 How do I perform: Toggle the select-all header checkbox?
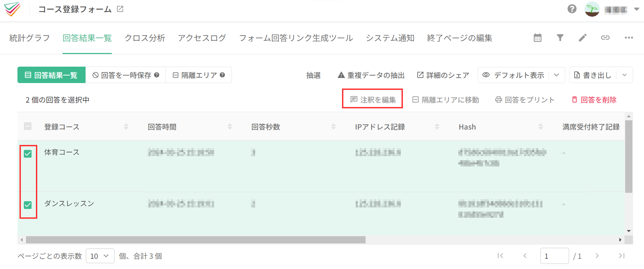coord(28,126)
